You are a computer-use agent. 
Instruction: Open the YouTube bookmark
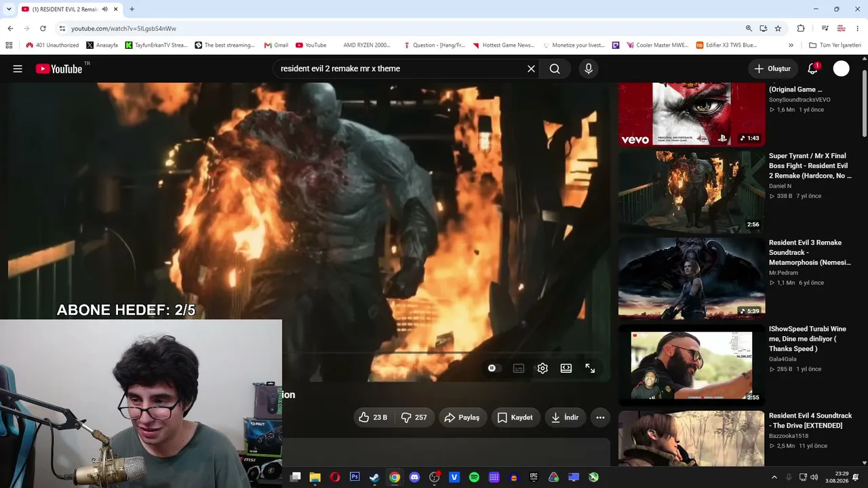(311, 45)
